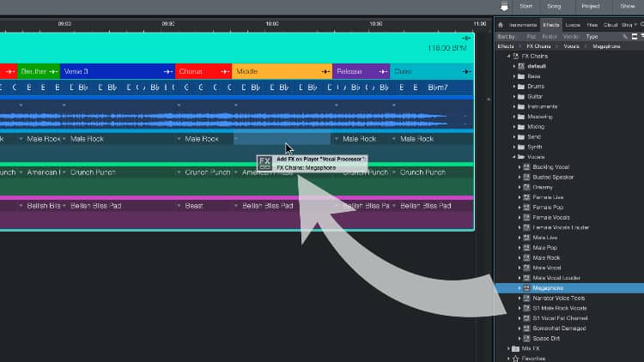This screenshot has height=362, width=644.
Task: Expand the Somewhat Damaged preset
Action: pos(519,329)
